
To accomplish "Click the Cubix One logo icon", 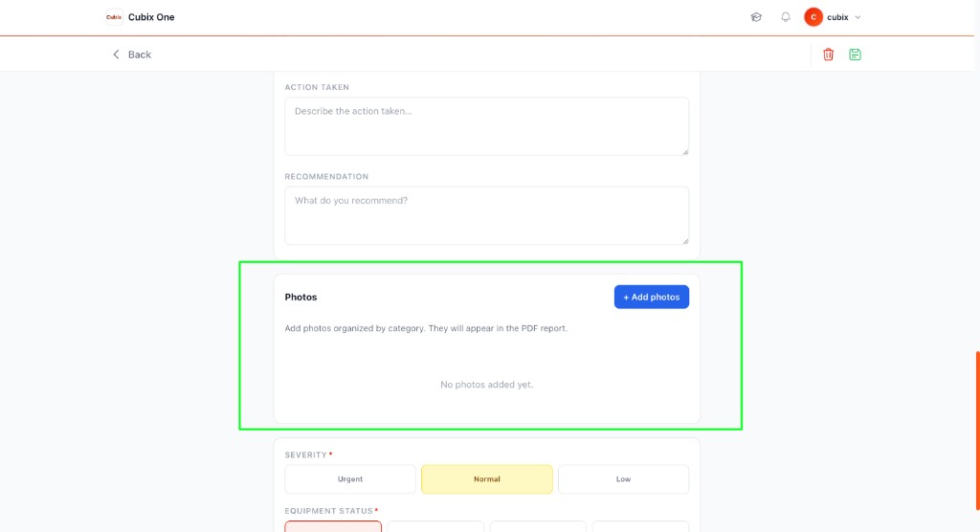I will coord(114,17).
